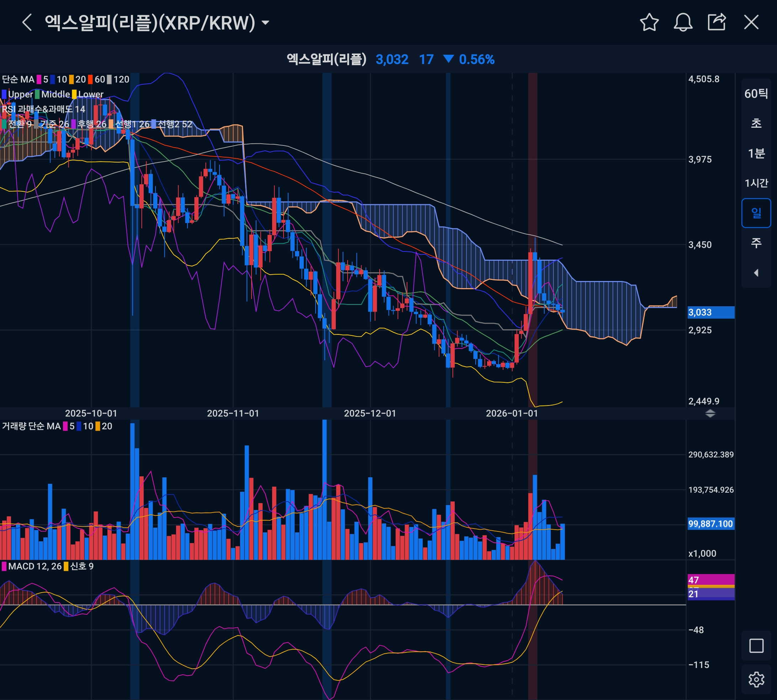Toggle fullscreen square icon

click(756, 646)
